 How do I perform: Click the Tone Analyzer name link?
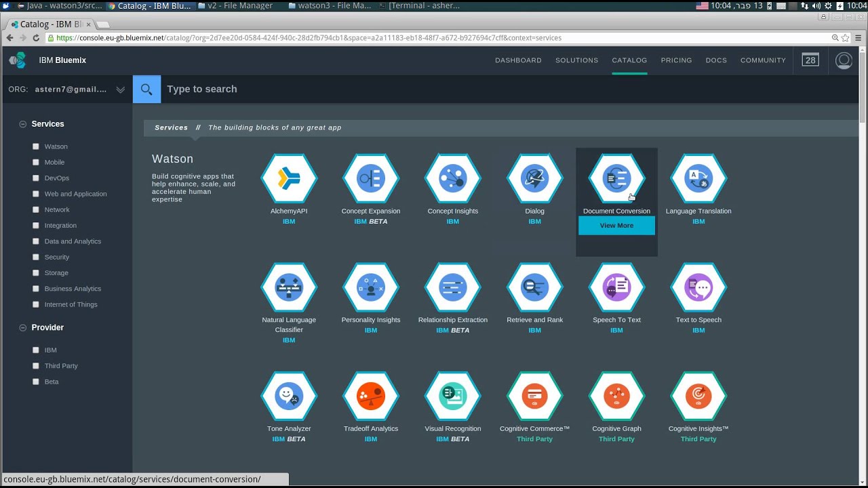[289, 428]
